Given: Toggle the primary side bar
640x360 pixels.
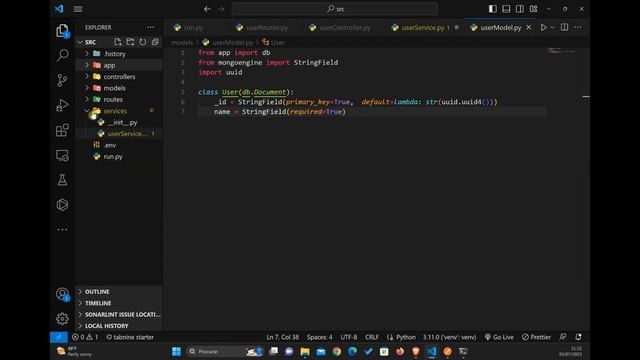Looking at the screenshot, I should tap(493, 9).
